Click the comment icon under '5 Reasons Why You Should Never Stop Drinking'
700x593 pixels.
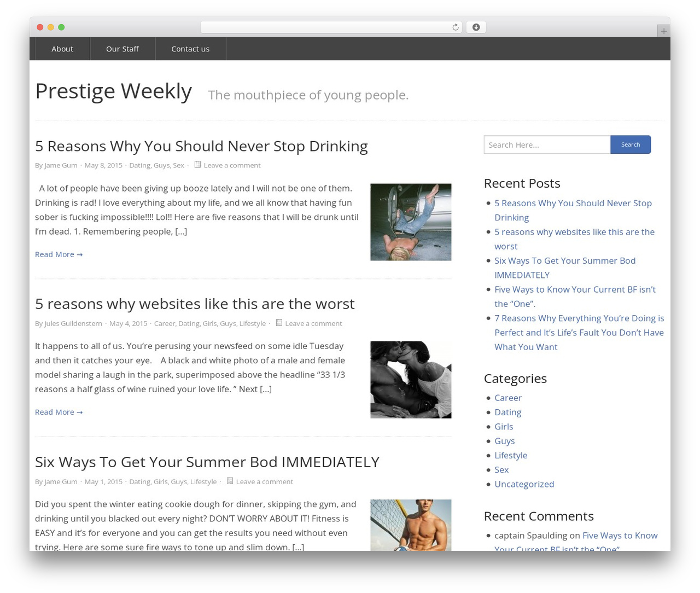pos(197,165)
